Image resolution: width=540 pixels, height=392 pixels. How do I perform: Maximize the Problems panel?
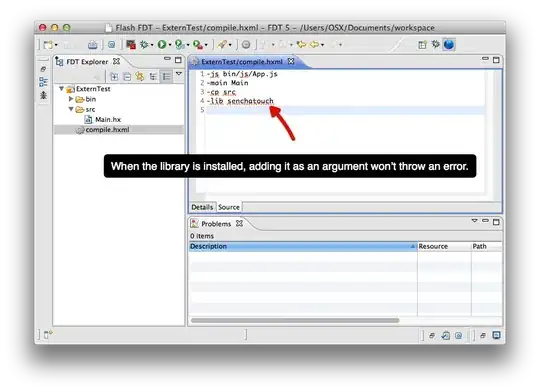point(496,222)
